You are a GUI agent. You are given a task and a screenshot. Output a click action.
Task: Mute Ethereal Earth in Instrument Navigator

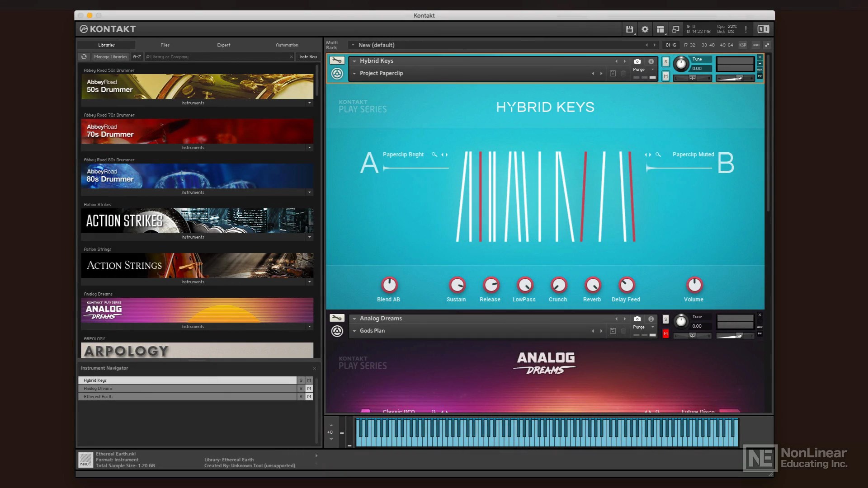coord(309,397)
